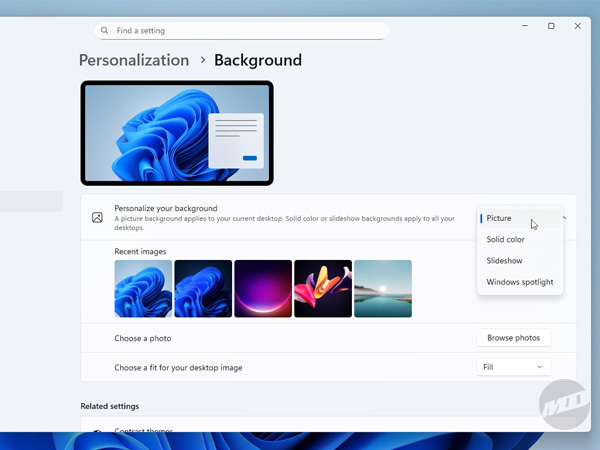
Task: Open the Fill fit dropdown
Action: point(513,367)
